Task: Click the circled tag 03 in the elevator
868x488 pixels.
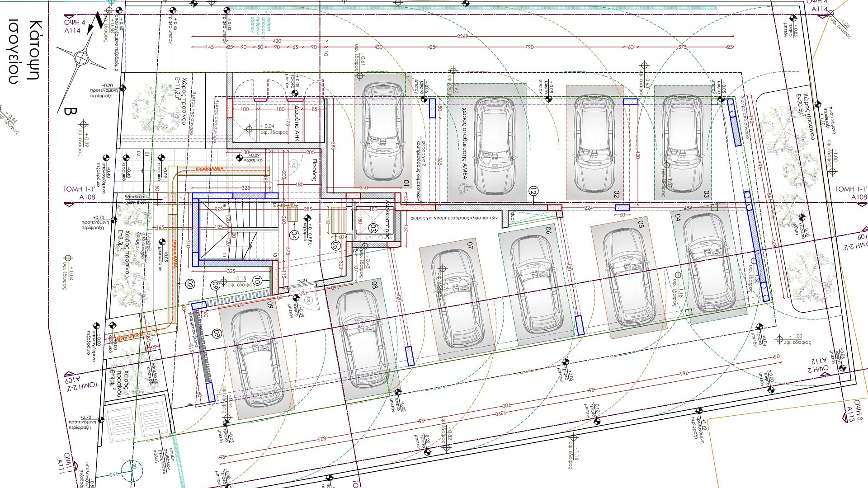Action: click(x=373, y=228)
